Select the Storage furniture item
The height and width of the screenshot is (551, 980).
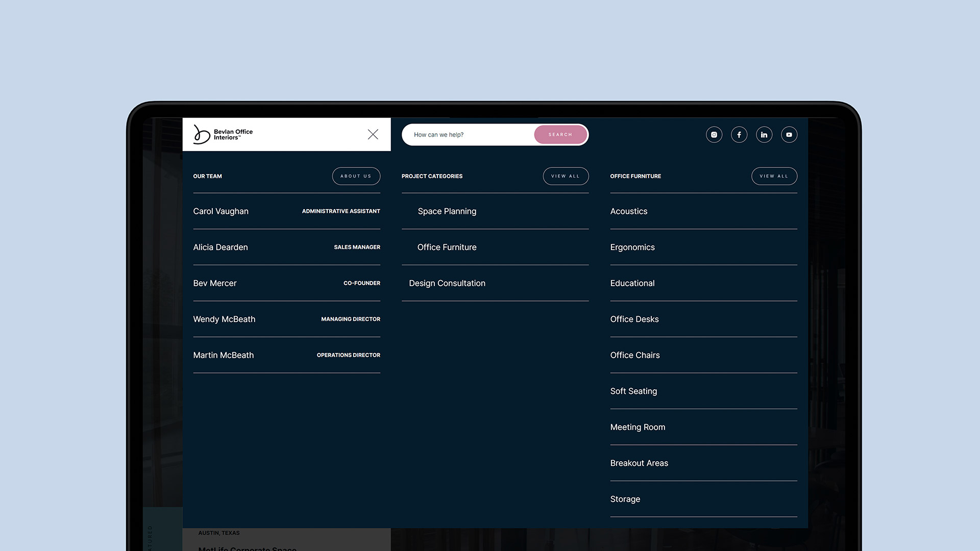pyautogui.click(x=625, y=499)
